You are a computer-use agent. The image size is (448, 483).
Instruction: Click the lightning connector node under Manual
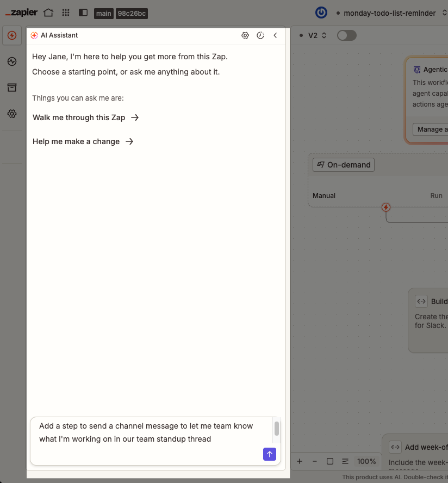(386, 207)
